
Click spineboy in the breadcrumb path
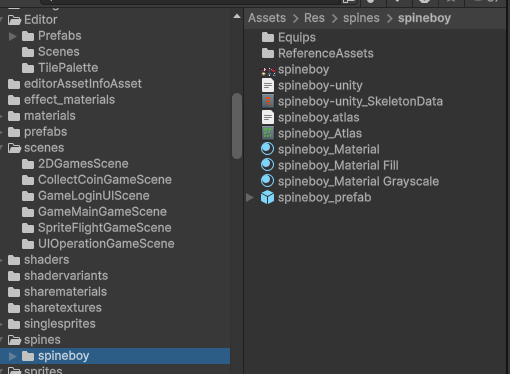tap(424, 18)
